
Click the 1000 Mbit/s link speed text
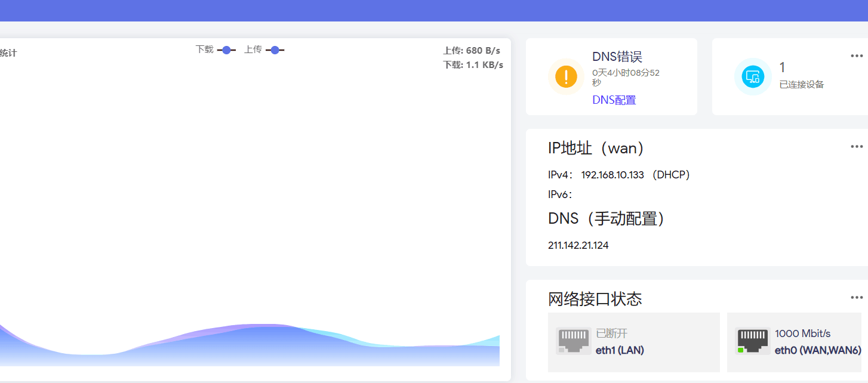[x=802, y=333]
